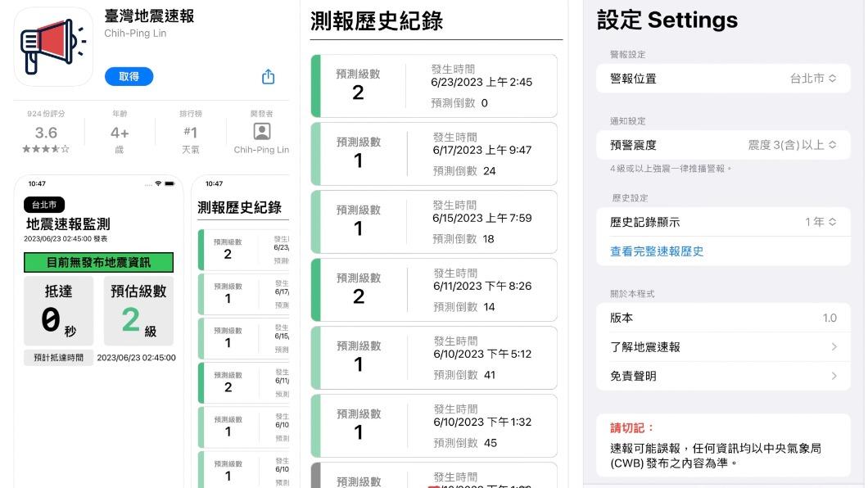Click the 設定 Settings heading
Screen dimensions: 868x488
click(667, 20)
